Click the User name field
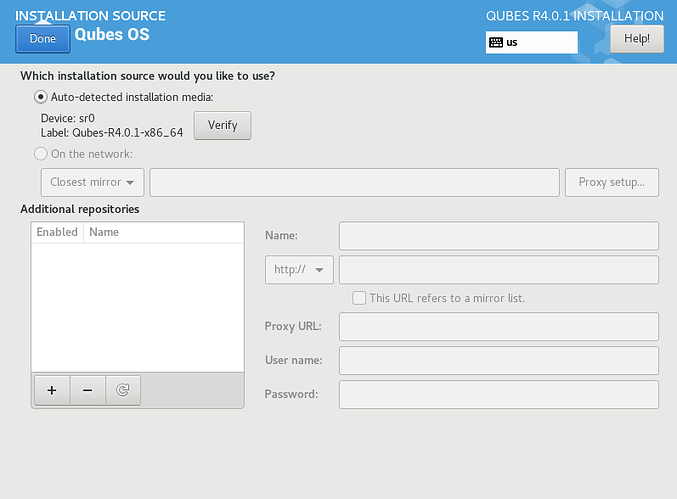Screen dimensions: 677x499 tap(499, 360)
